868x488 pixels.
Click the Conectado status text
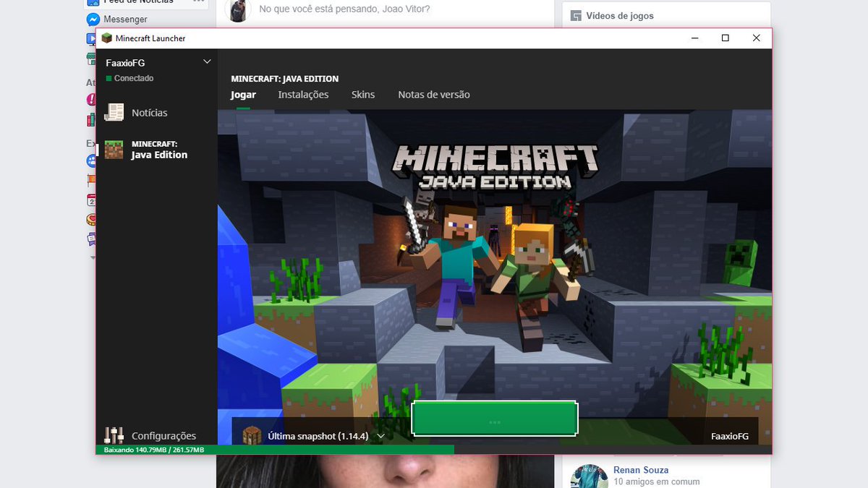134,78
